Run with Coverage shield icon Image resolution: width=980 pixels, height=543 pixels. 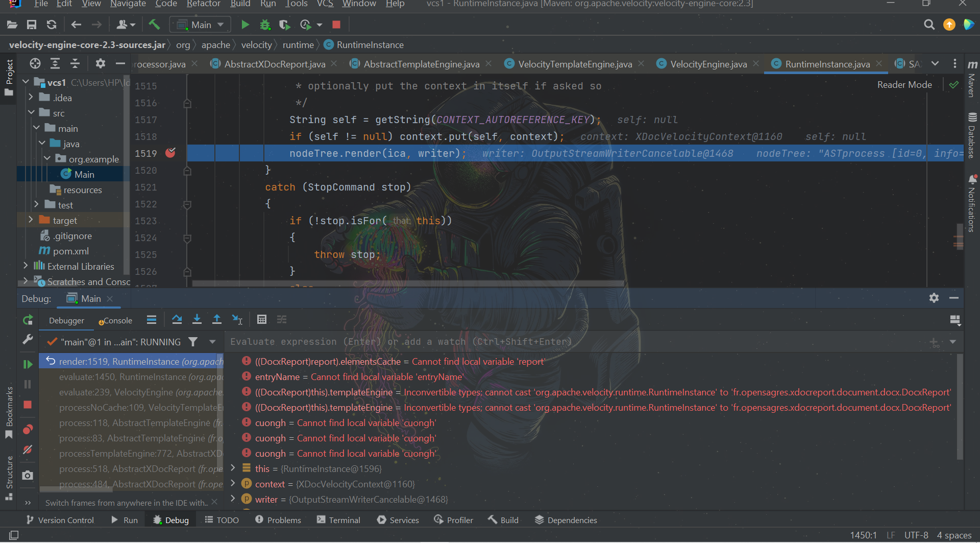tap(284, 25)
